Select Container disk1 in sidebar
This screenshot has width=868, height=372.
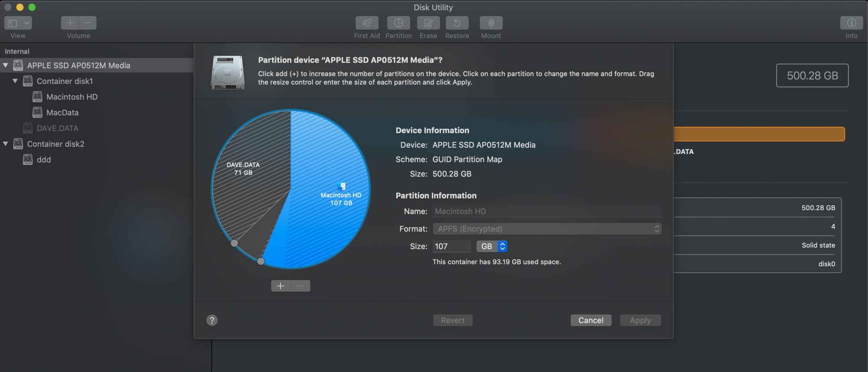tap(65, 81)
